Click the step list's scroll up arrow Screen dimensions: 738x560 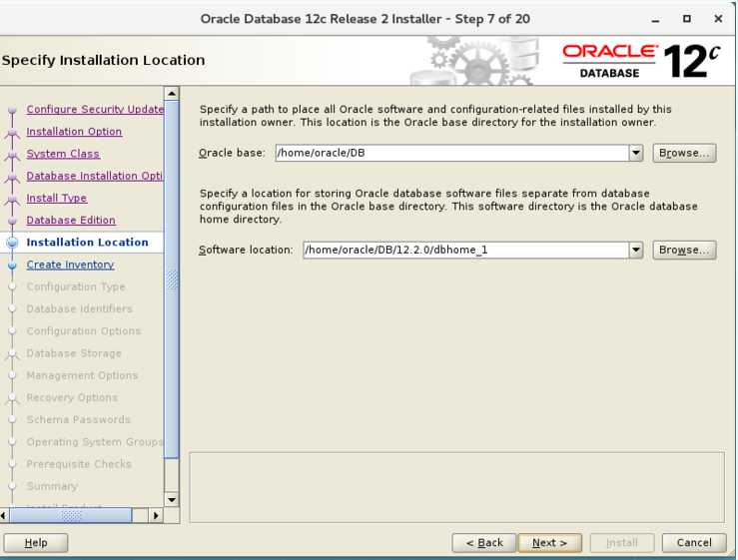coord(172,93)
